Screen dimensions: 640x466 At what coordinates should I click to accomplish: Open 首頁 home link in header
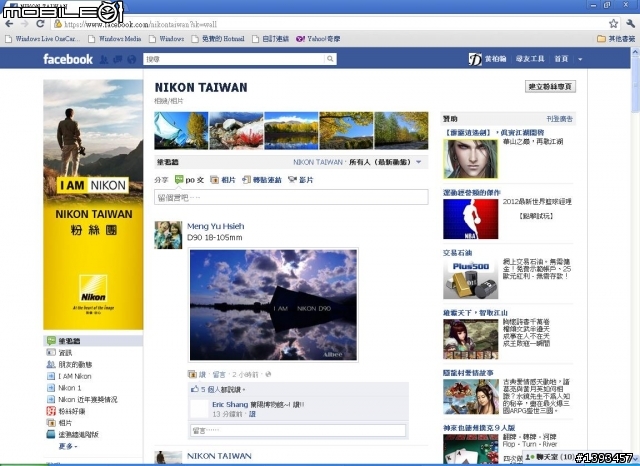561,59
